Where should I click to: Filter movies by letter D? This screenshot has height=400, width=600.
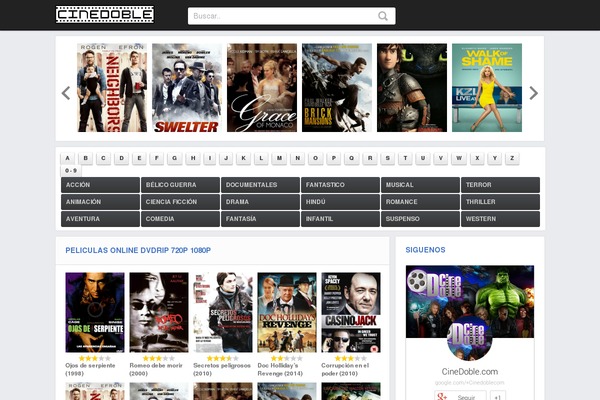point(121,158)
